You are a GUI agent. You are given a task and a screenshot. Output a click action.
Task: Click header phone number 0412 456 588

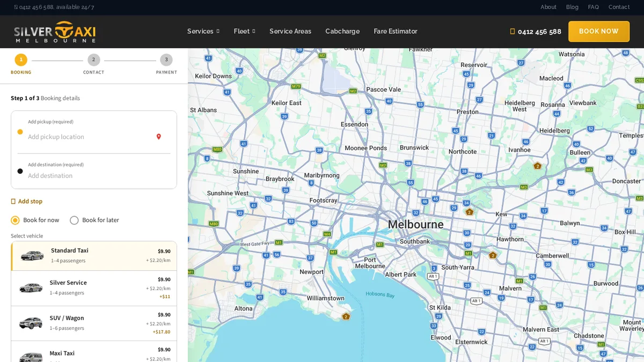pos(539,32)
